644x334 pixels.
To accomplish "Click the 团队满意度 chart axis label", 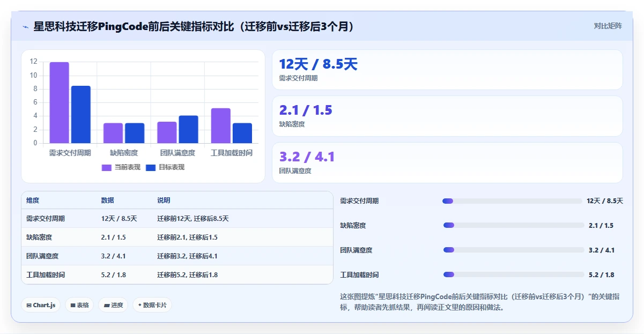I will pos(177,153).
